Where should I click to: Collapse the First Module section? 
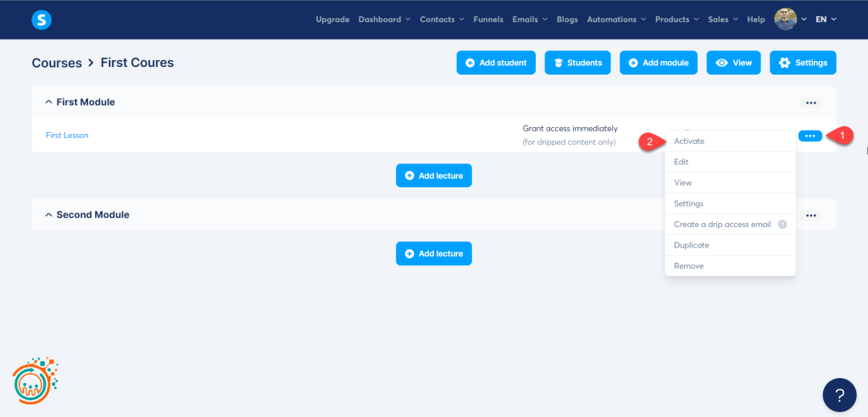point(48,103)
